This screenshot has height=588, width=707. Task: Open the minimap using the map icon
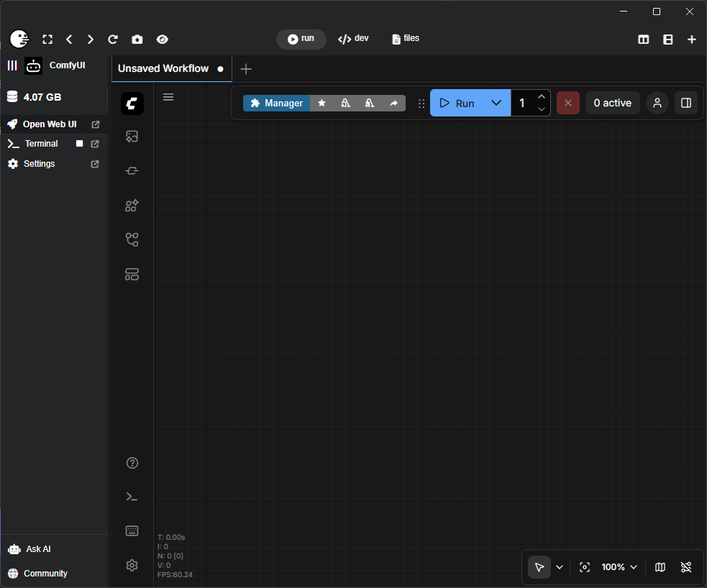(660, 567)
